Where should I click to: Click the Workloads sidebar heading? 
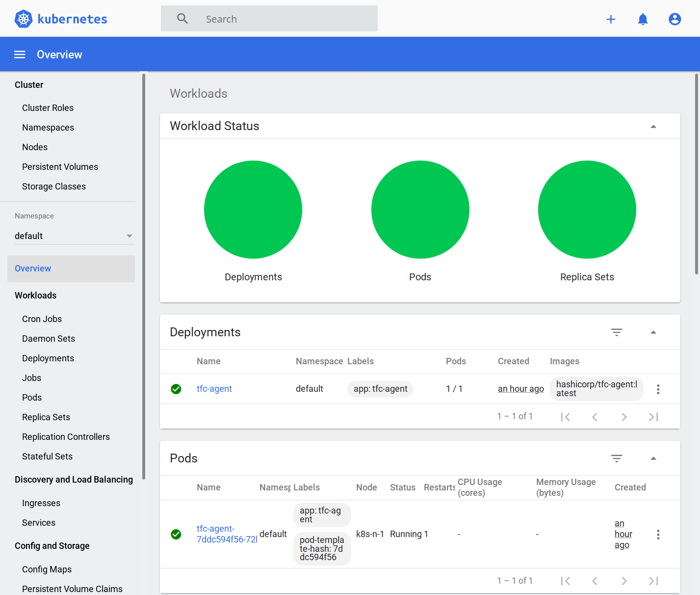click(35, 296)
